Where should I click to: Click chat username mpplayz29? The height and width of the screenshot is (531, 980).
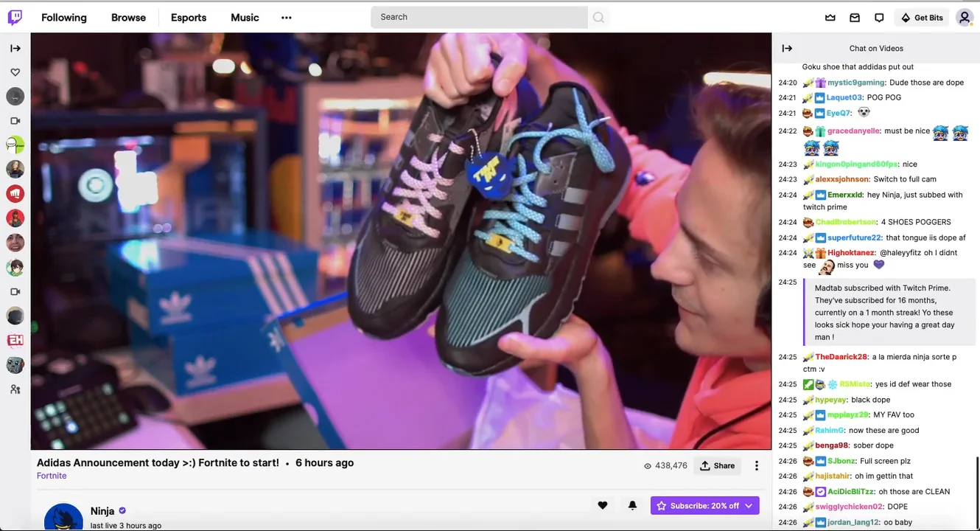[x=848, y=415]
